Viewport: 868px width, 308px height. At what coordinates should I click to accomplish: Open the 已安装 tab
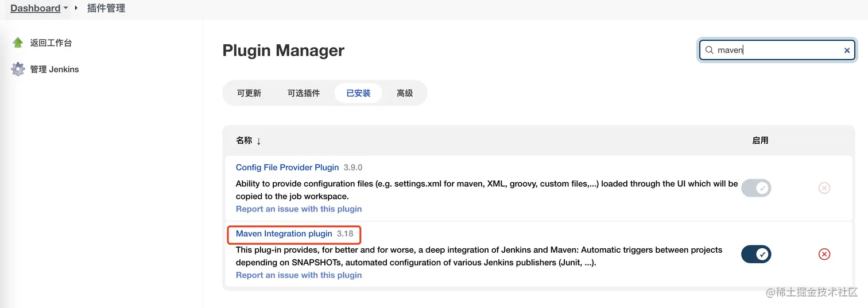[x=358, y=93]
